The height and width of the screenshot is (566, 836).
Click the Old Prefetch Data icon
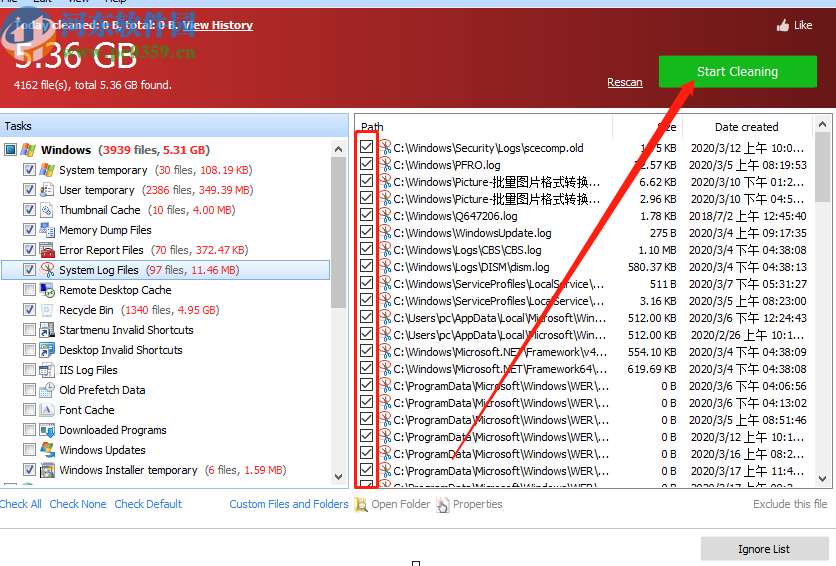pyautogui.click(x=47, y=390)
